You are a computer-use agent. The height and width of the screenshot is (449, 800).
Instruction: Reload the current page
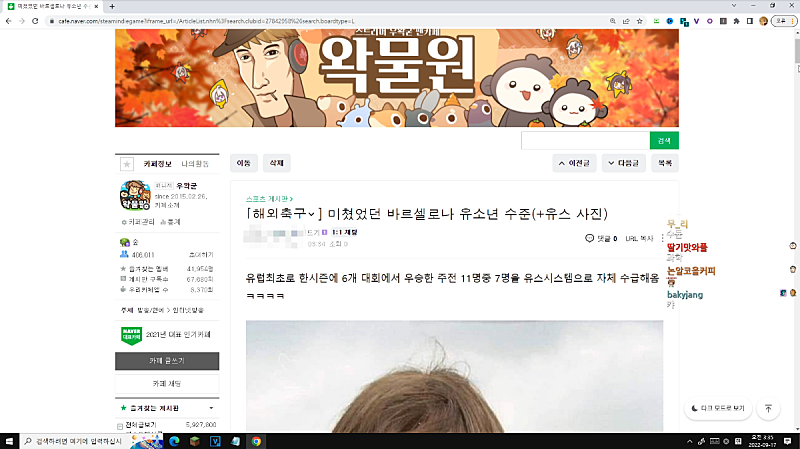point(35,21)
